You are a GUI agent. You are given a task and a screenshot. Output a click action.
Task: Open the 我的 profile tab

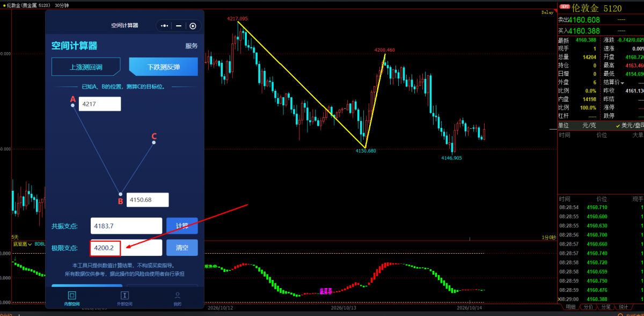point(177,298)
